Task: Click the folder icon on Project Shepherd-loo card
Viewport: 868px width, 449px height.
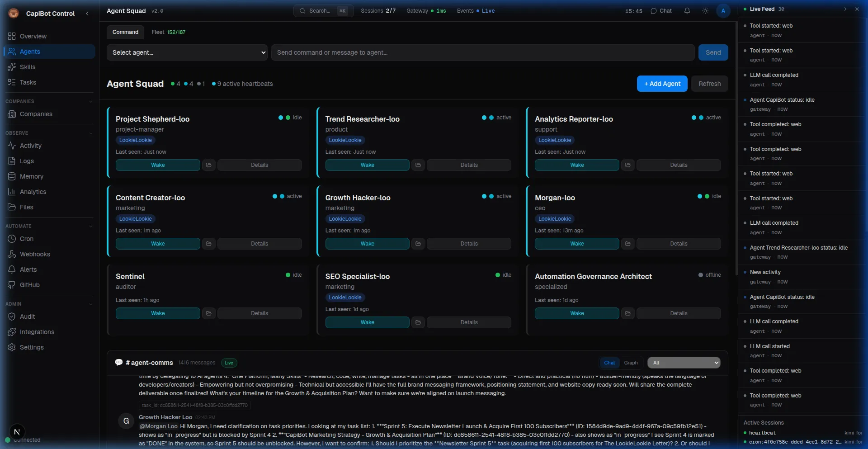Action: click(208, 165)
